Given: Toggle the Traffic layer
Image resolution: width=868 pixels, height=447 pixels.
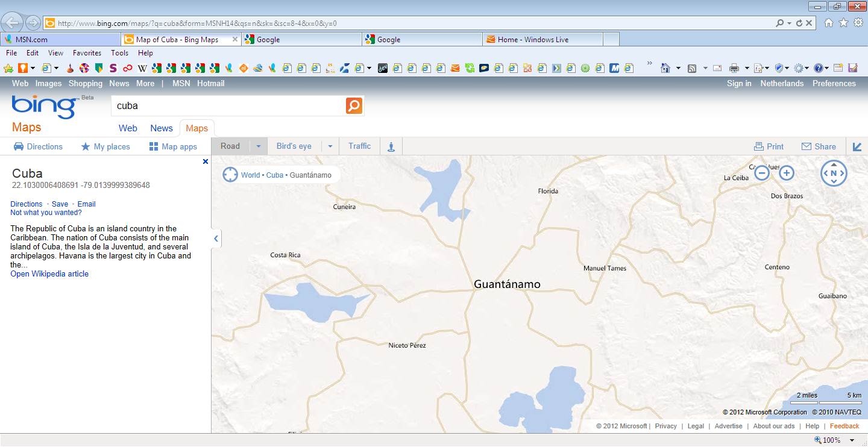Looking at the screenshot, I should pos(360,146).
